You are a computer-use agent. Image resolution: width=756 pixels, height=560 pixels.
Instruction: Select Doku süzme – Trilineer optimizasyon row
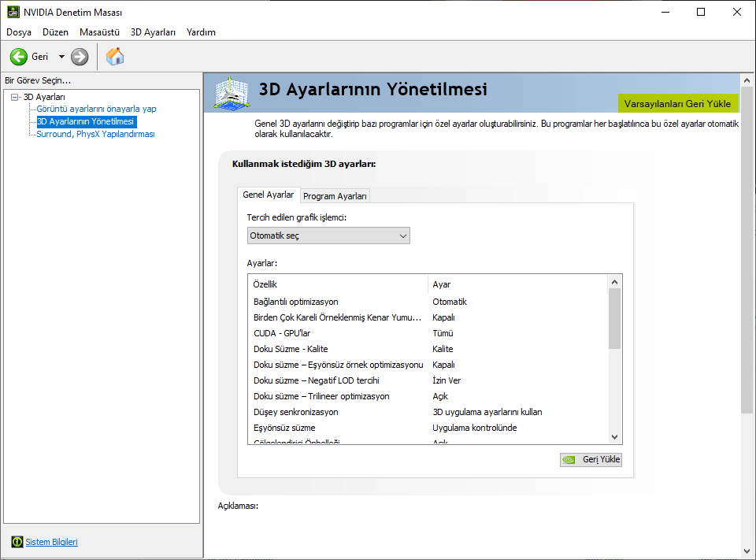pyautogui.click(x=428, y=396)
